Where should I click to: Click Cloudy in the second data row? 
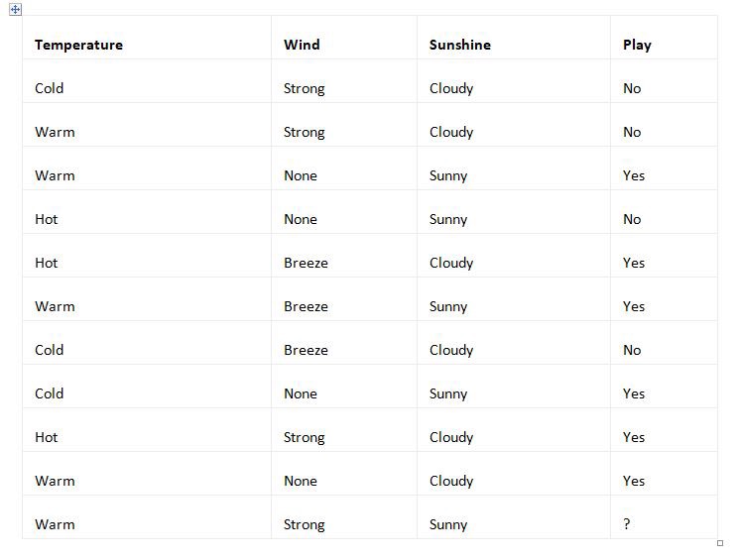pyautogui.click(x=451, y=132)
